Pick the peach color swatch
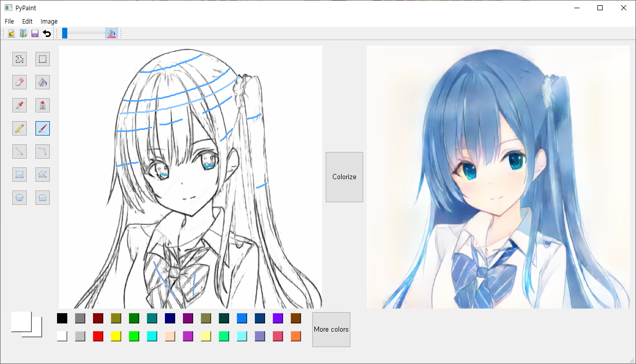636x364 pixels. (x=170, y=336)
